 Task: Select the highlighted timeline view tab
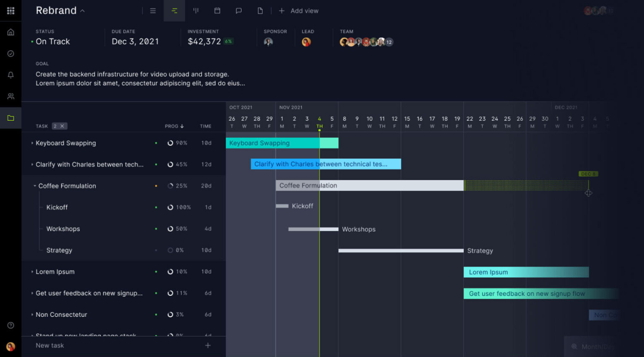pyautogui.click(x=174, y=11)
